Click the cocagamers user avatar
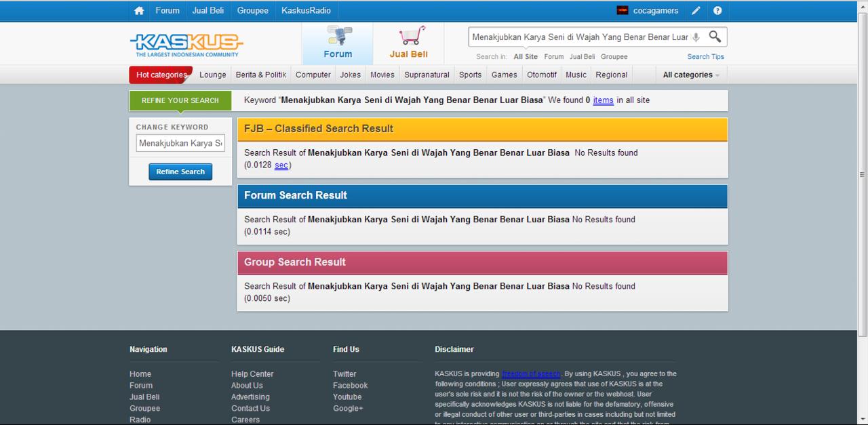This screenshot has width=868, height=425. [x=622, y=11]
